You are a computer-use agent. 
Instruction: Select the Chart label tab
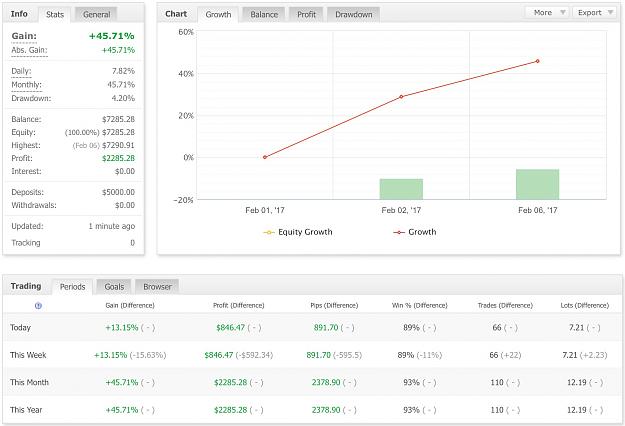(x=176, y=14)
